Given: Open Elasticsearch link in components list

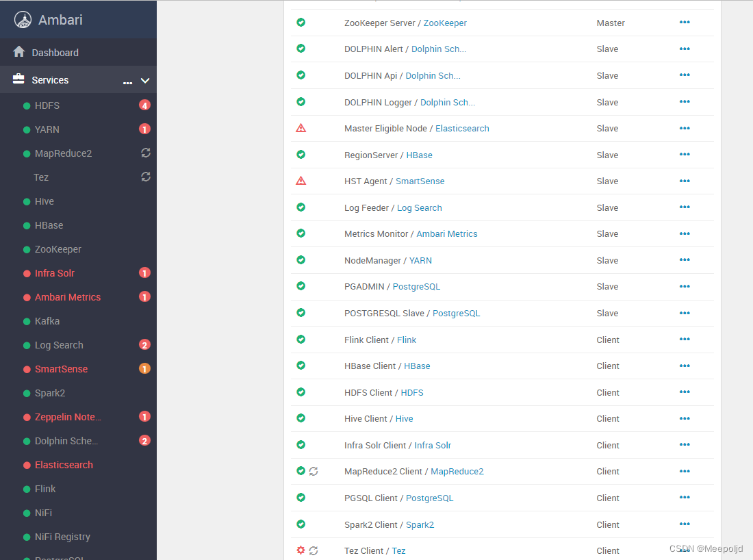Looking at the screenshot, I should 462,129.
